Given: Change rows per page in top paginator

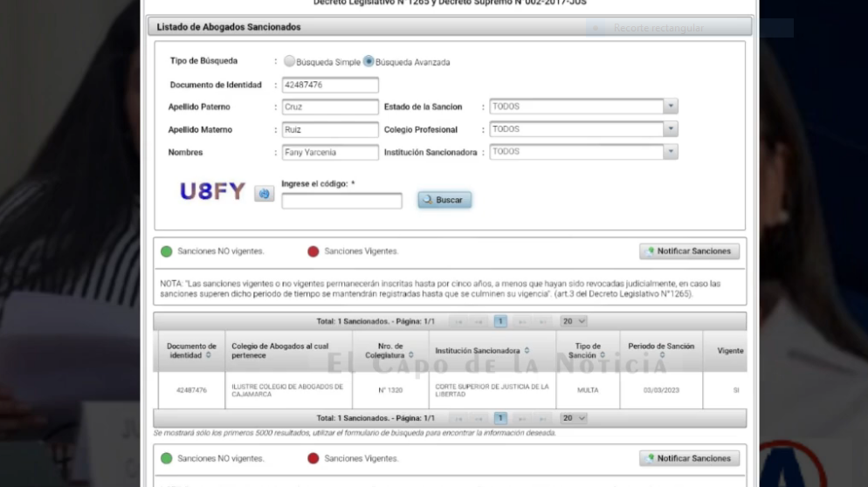Looking at the screenshot, I should (x=573, y=321).
